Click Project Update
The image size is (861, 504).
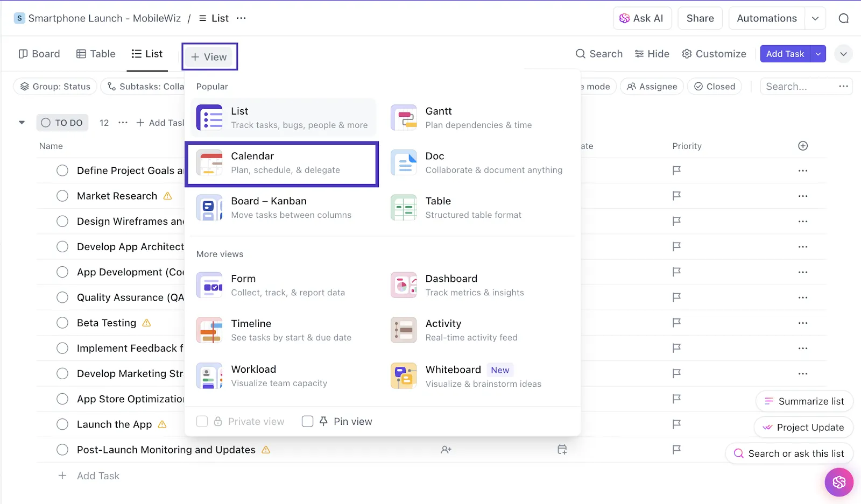[x=803, y=428]
